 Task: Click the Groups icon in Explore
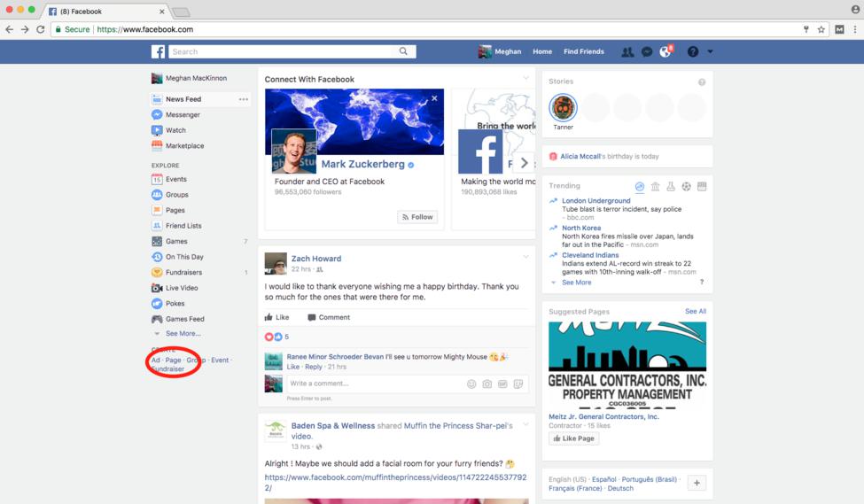coord(157,195)
